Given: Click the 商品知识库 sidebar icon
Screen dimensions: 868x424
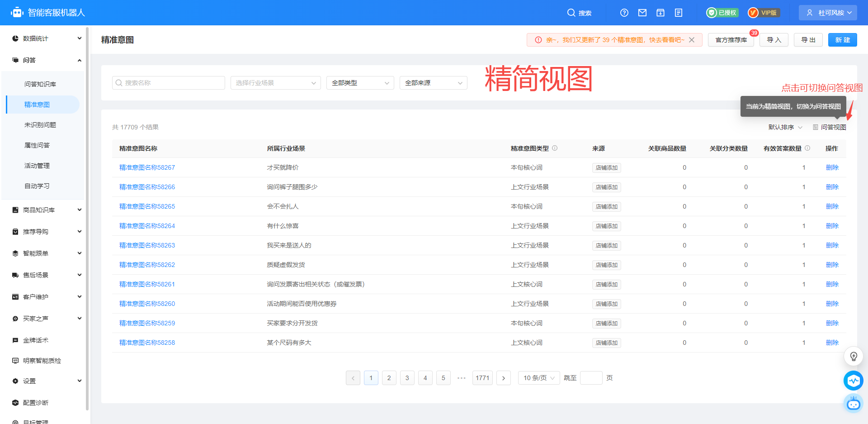Looking at the screenshot, I should 15,210.
